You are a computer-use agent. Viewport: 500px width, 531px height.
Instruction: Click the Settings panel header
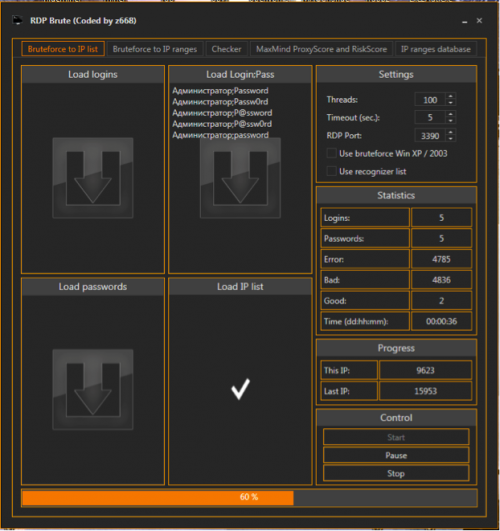pos(396,75)
